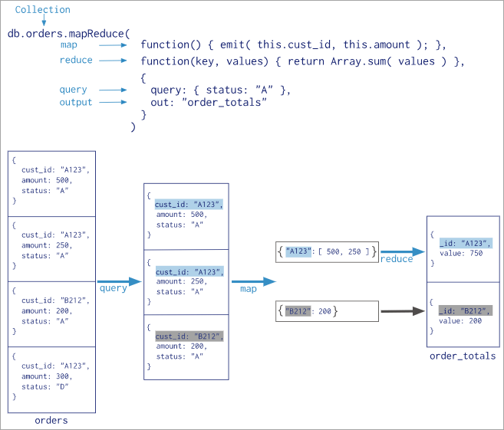Viewport: 504px width, 430px height.
Task: Click the Array.sum reduce function line
Action: point(303,61)
